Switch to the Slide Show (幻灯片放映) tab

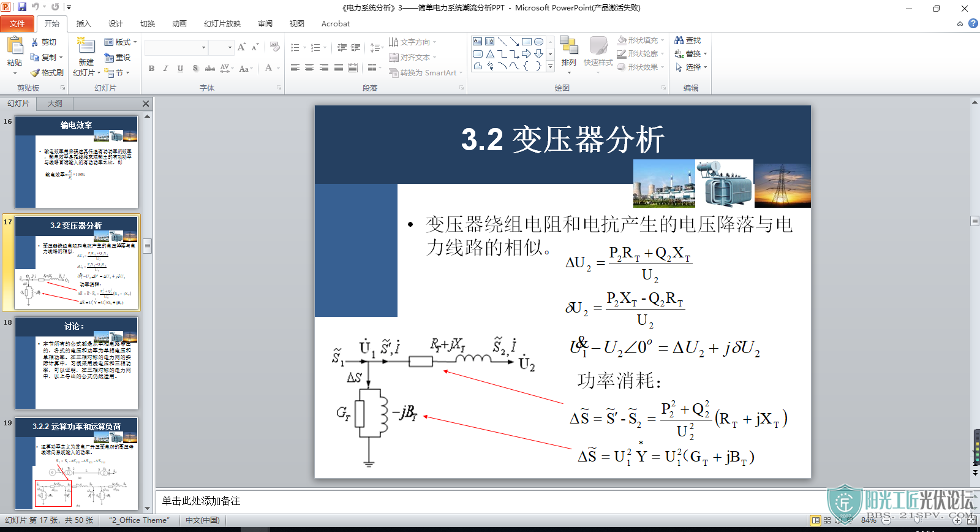click(222, 24)
